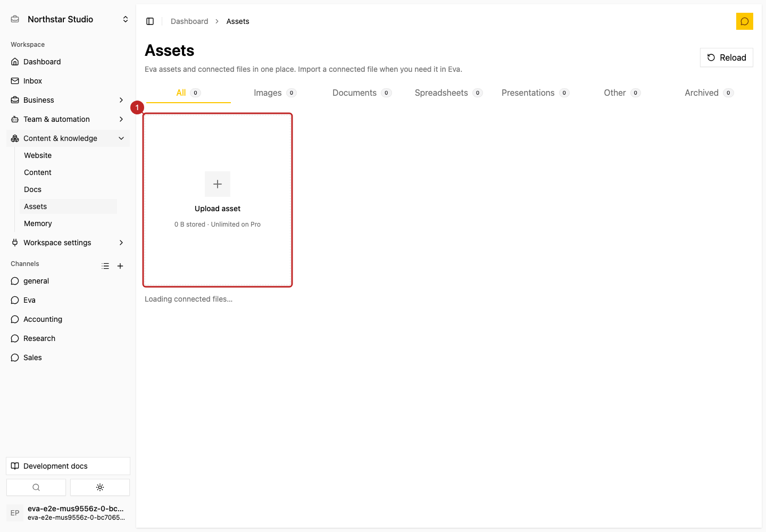
Task: Click the Northstar Studio briefcase icon
Action: click(15, 19)
